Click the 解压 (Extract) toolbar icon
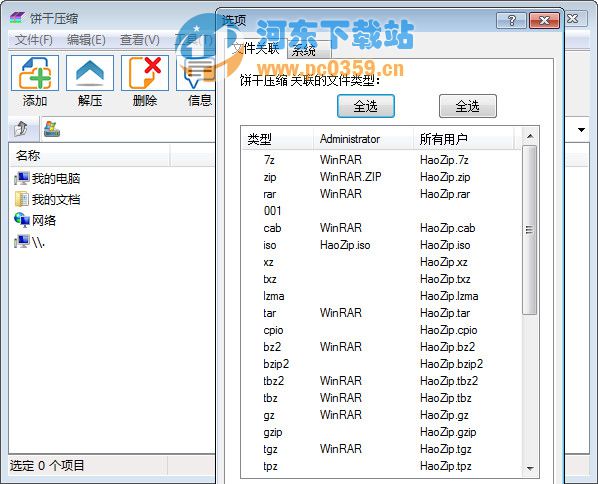The height and width of the screenshot is (484, 598). pyautogui.click(x=90, y=73)
